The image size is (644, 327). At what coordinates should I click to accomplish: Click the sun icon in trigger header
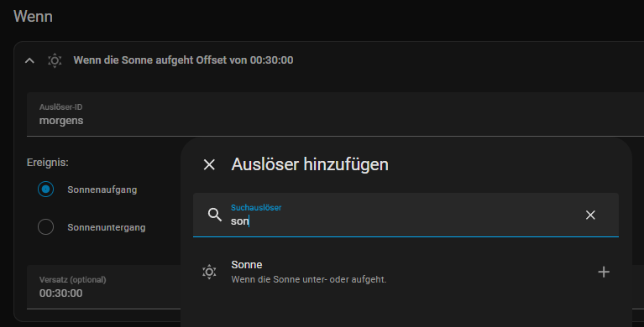[x=55, y=60]
